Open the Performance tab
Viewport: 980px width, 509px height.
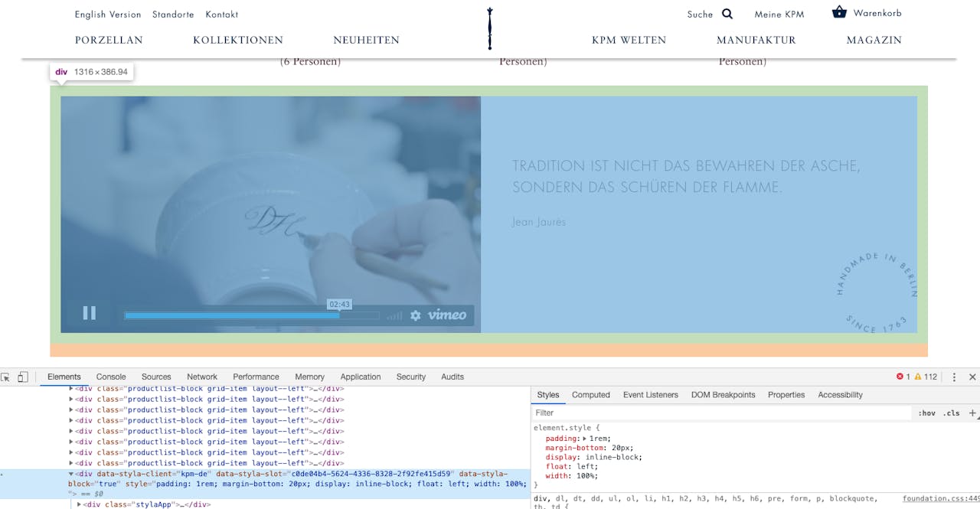256,377
